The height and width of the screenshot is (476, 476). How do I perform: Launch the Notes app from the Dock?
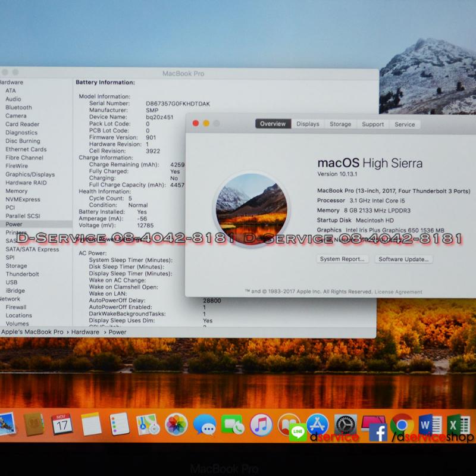click(91, 424)
